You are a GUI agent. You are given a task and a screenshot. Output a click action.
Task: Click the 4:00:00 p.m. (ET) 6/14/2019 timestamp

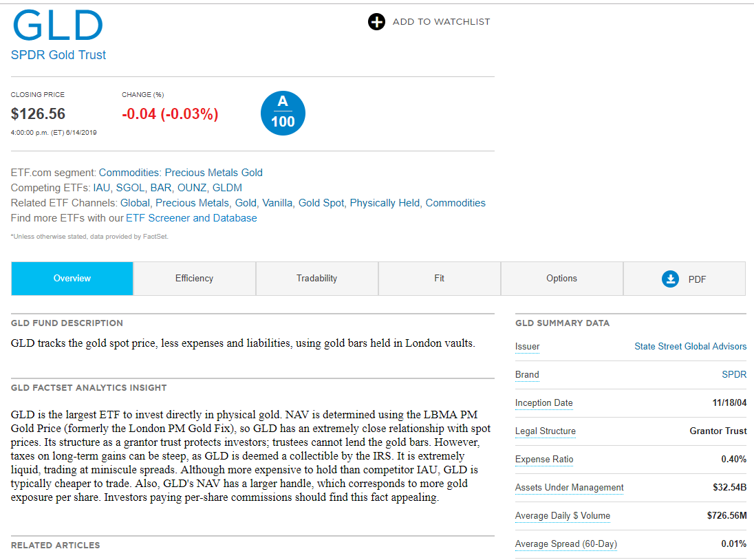(54, 133)
